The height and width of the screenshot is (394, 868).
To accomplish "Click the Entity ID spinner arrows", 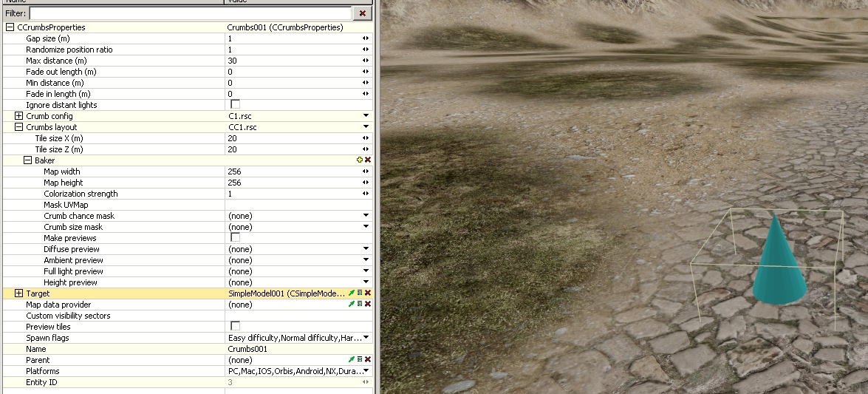I will (x=366, y=382).
